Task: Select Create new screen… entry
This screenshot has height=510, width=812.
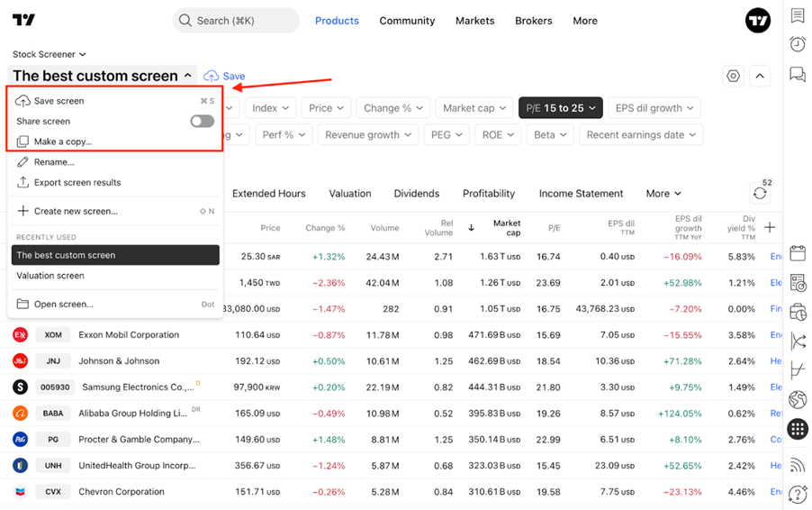Action: (x=115, y=211)
